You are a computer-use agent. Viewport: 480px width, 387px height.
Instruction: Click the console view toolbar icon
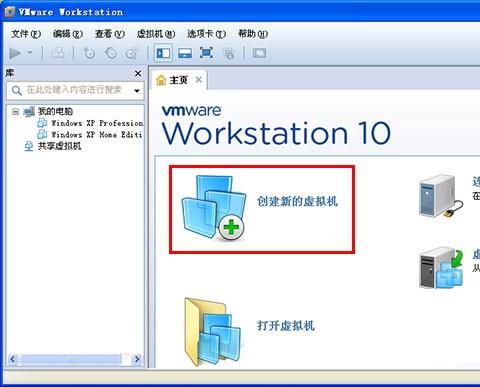point(259,53)
